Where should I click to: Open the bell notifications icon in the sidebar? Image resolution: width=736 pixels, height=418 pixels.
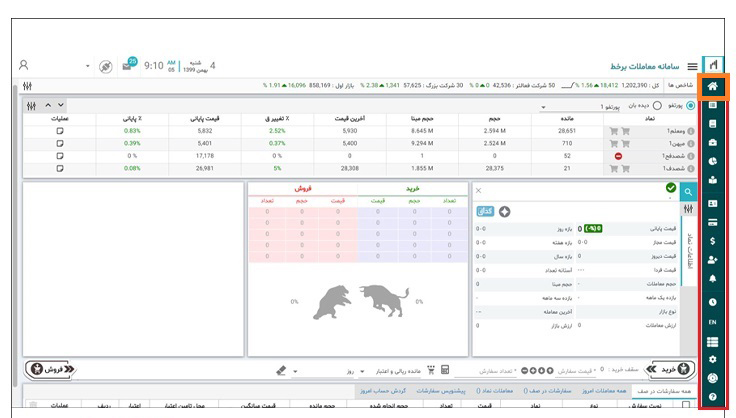click(x=713, y=280)
